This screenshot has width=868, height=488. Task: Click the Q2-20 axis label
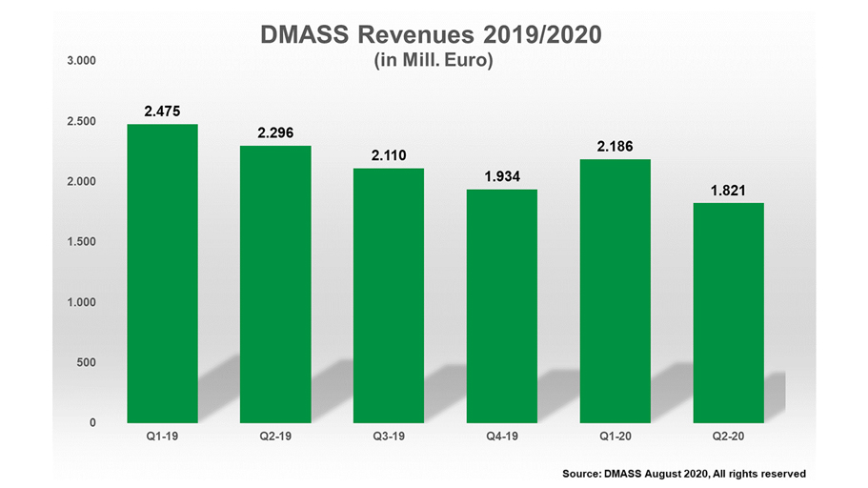pyautogui.click(x=728, y=437)
